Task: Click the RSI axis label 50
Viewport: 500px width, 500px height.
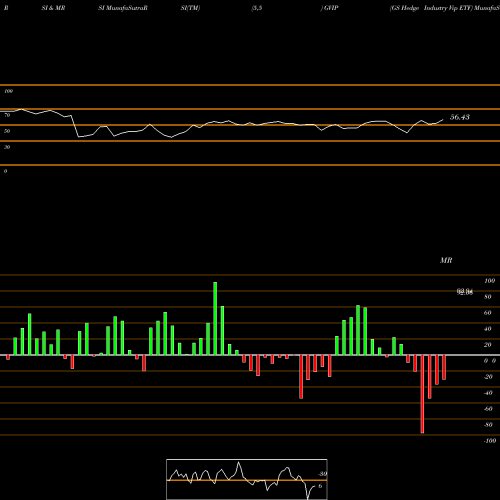Action: 7,131
